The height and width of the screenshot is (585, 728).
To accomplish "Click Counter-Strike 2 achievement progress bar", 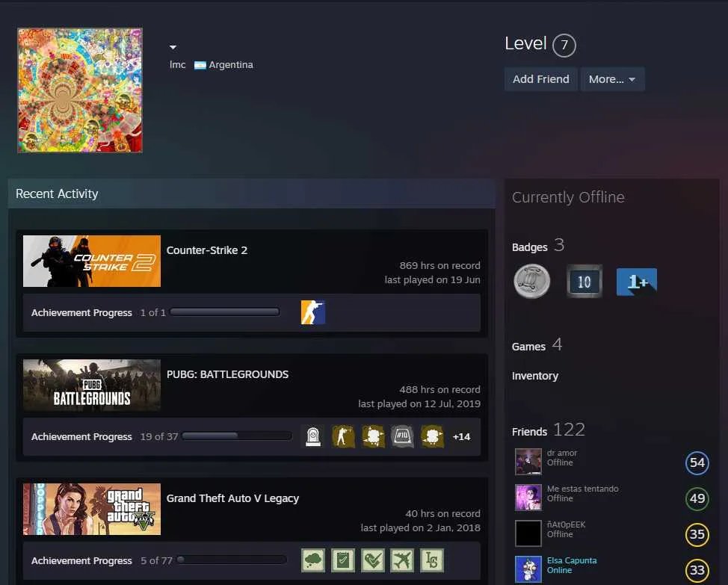I will [225, 312].
